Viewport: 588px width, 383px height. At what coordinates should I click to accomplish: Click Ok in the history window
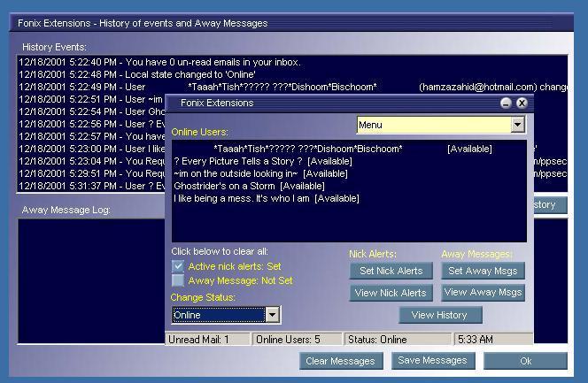[525, 361]
